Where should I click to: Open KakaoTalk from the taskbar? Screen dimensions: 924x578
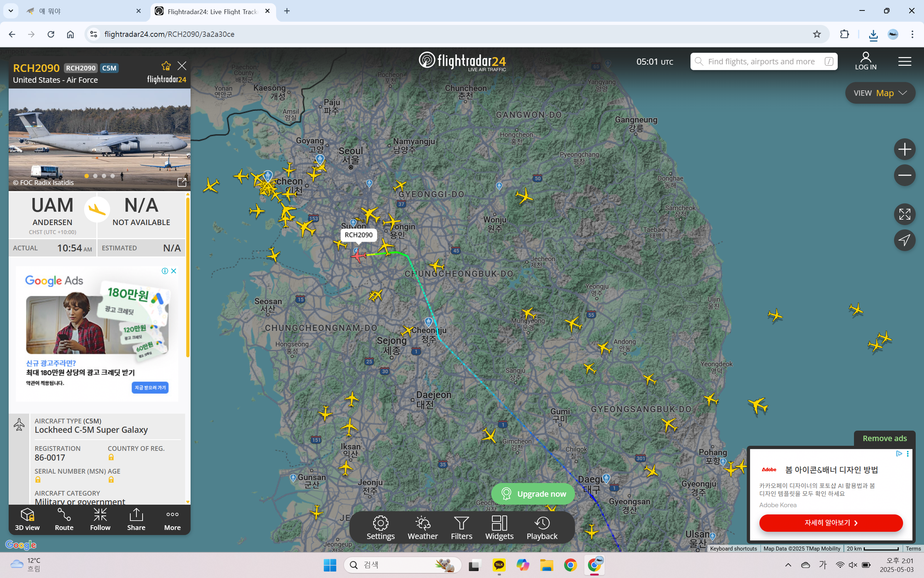point(499,565)
